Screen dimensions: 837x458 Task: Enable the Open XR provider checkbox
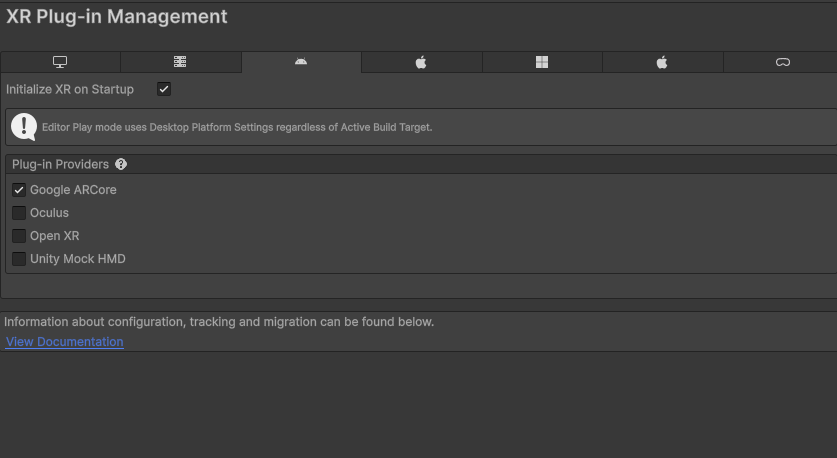(x=19, y=236)
